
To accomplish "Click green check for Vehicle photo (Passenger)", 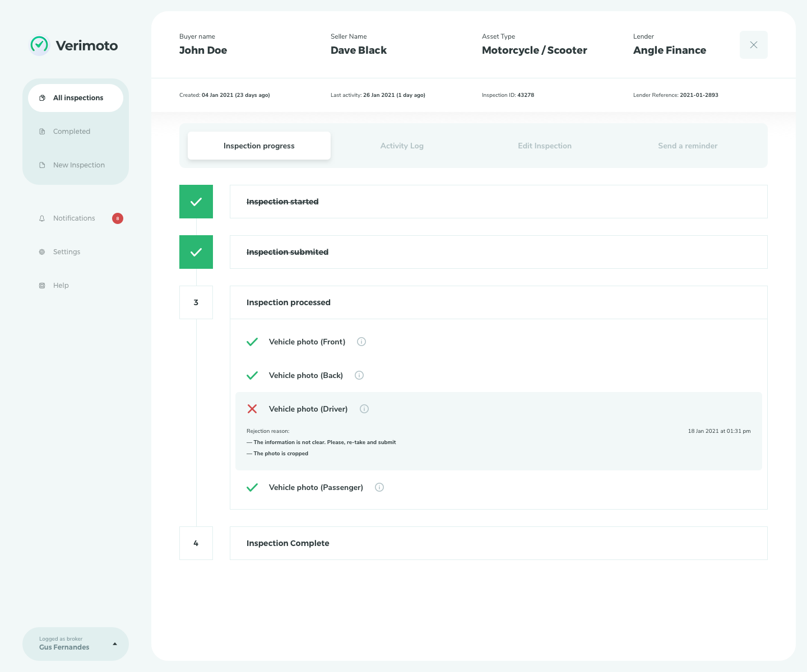I will point(252,487).
